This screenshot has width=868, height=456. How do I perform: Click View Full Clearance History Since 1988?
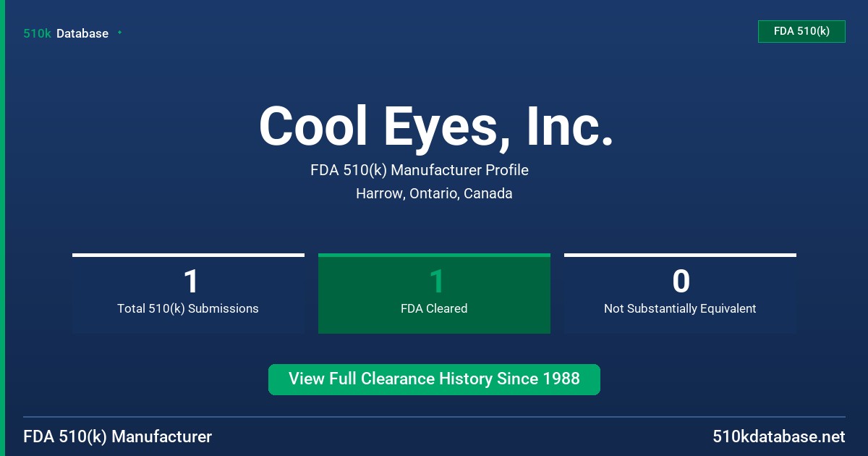[434, 379]
